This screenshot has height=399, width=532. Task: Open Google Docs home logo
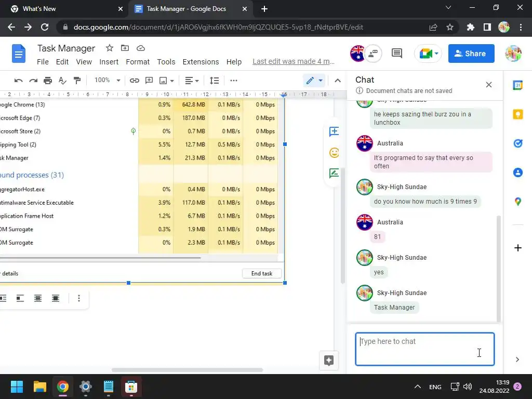pyautogui.click(x=19, y=54)
